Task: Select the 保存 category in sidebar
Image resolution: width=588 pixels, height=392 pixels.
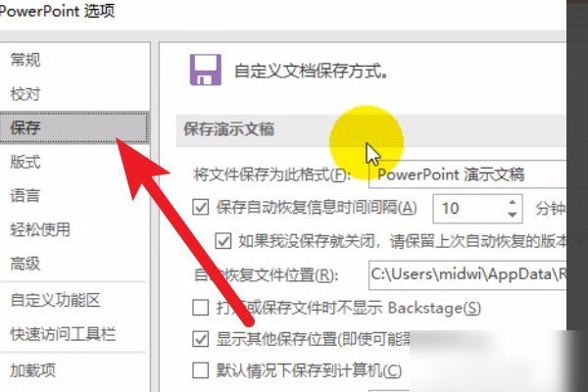Action: [x=74, y=127]
